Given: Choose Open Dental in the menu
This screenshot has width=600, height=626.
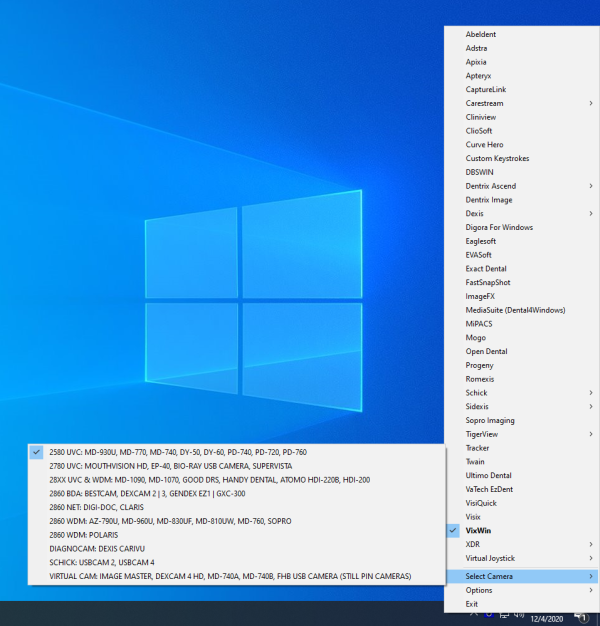Looking at the screenshot, I should point(486,351).
